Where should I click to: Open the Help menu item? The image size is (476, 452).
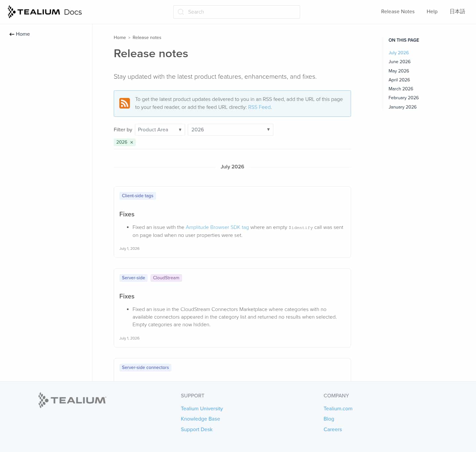[x=432, y=12]
